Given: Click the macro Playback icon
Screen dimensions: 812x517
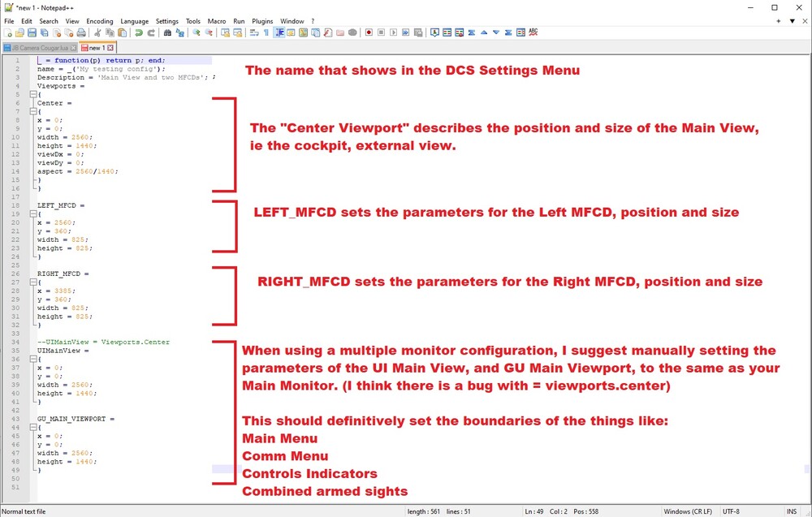Looking at the screenshot, I should pos(394,32).
